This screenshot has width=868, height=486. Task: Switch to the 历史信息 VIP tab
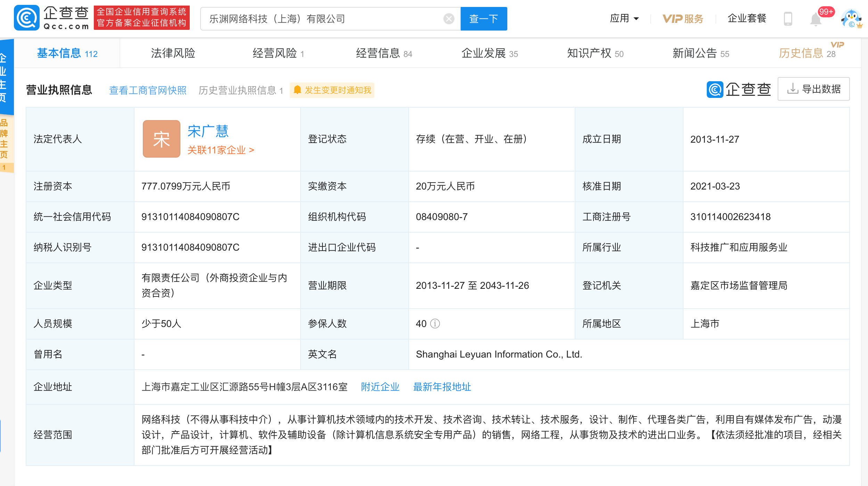pyautogui.click(x=807, y=53)
